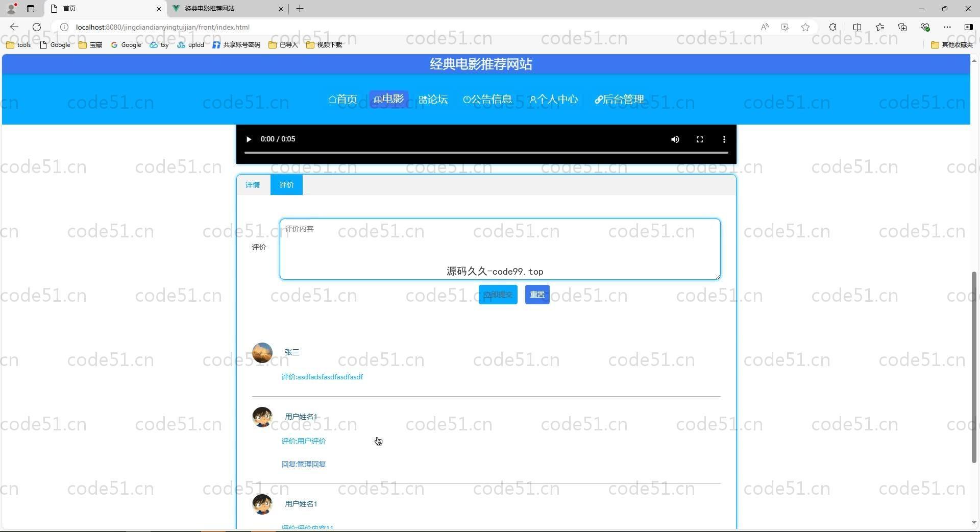Add page to favorites star
This screenshot has width=980, height=532.
click(805, 27)
